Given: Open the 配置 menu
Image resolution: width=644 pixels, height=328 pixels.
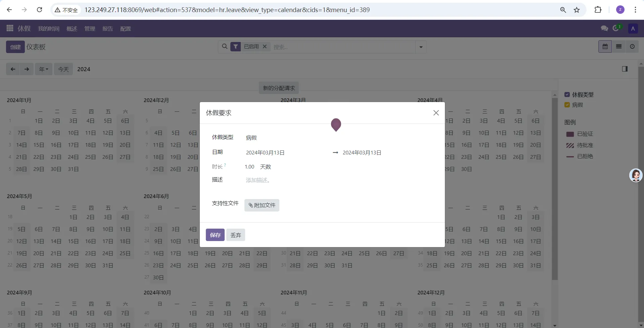Looking at the screenshot, I should [x=126, y=29].
